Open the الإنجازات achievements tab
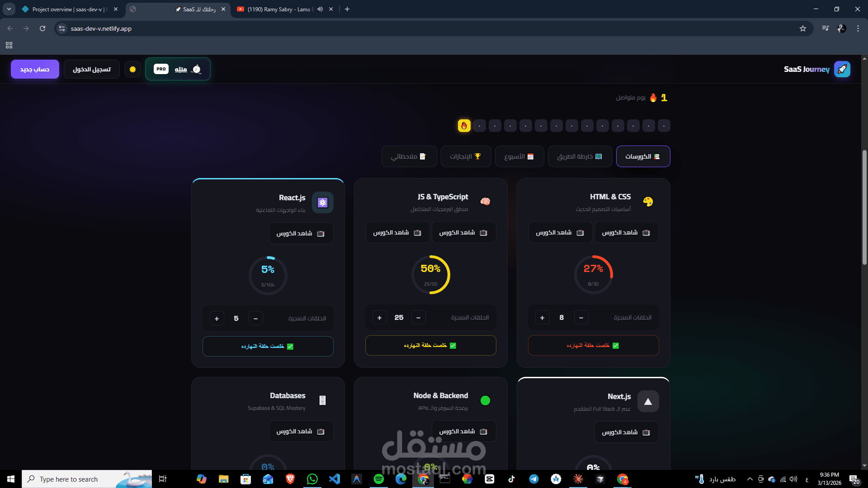The width and height of the screenshot is (868, 488). (x=465, y=156)
